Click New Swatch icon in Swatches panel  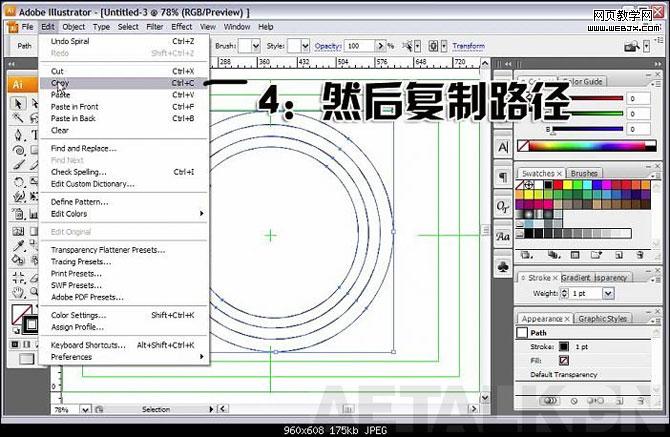pos(618,255)
